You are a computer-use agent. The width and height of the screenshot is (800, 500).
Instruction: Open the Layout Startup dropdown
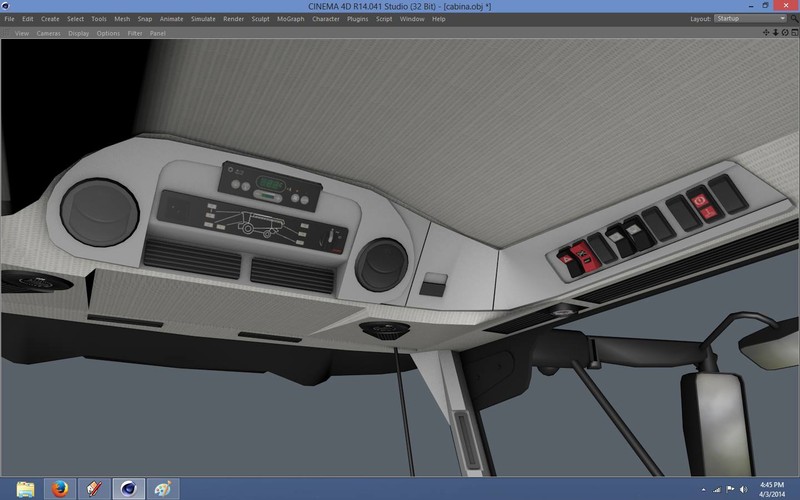[750, 19]
